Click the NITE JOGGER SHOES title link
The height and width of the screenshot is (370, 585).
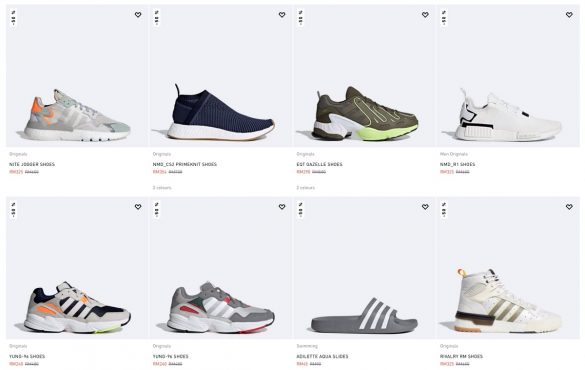coord(32,164)
